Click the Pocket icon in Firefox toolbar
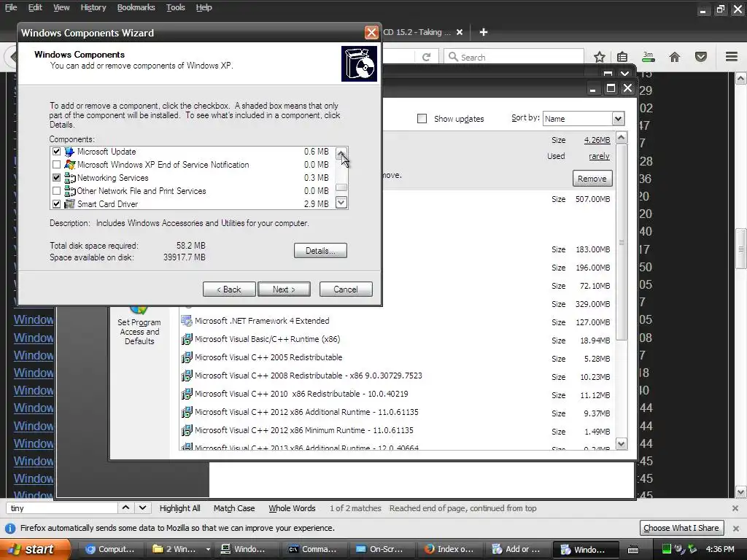This screenshot has width=747, height=560. [701, 57]
